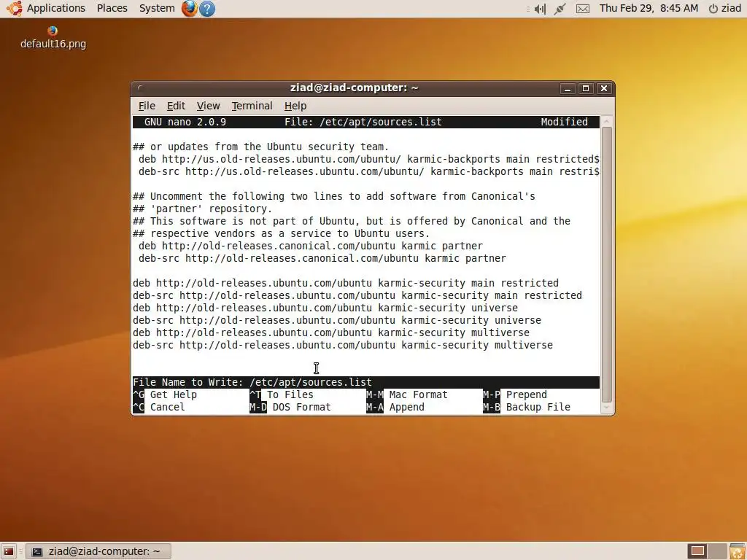747x560 pixels.
Task: Click deb-src karmic-security main restricted line
Action: 357,295
